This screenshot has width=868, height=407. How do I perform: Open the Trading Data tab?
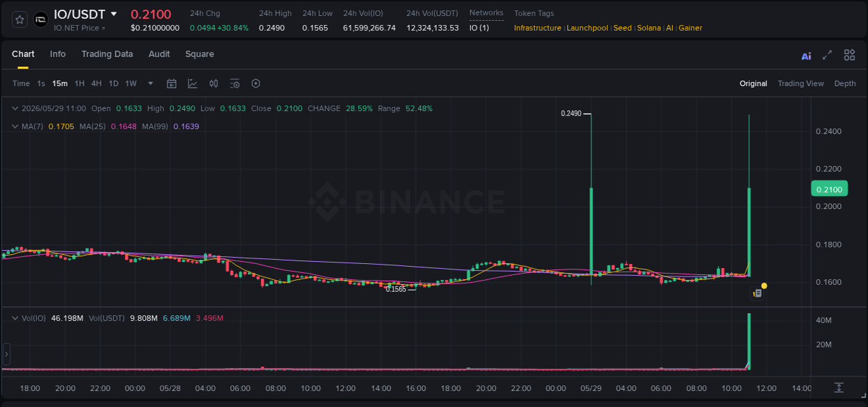(x=107, y=54)
